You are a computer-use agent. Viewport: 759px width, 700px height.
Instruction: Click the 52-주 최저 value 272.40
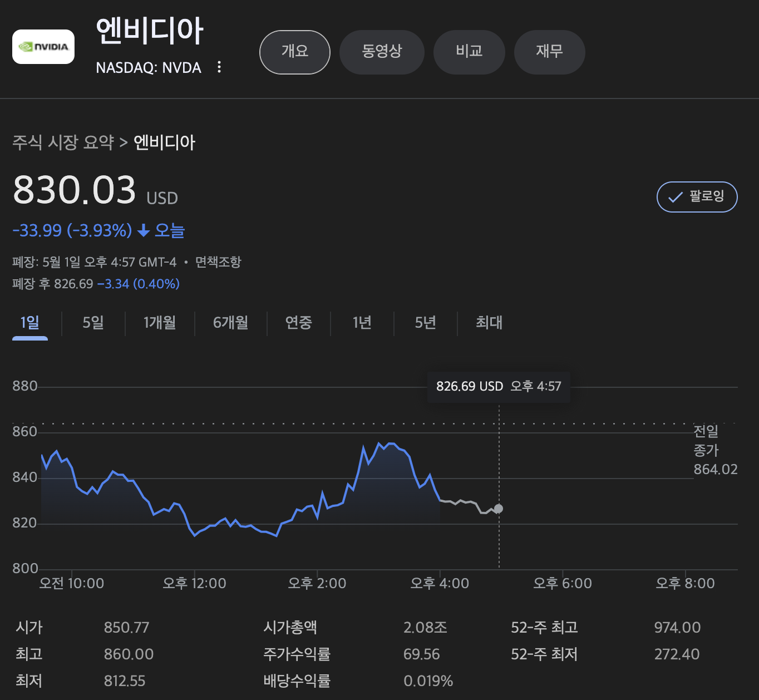pyautogui.click(x=677, y=654)
